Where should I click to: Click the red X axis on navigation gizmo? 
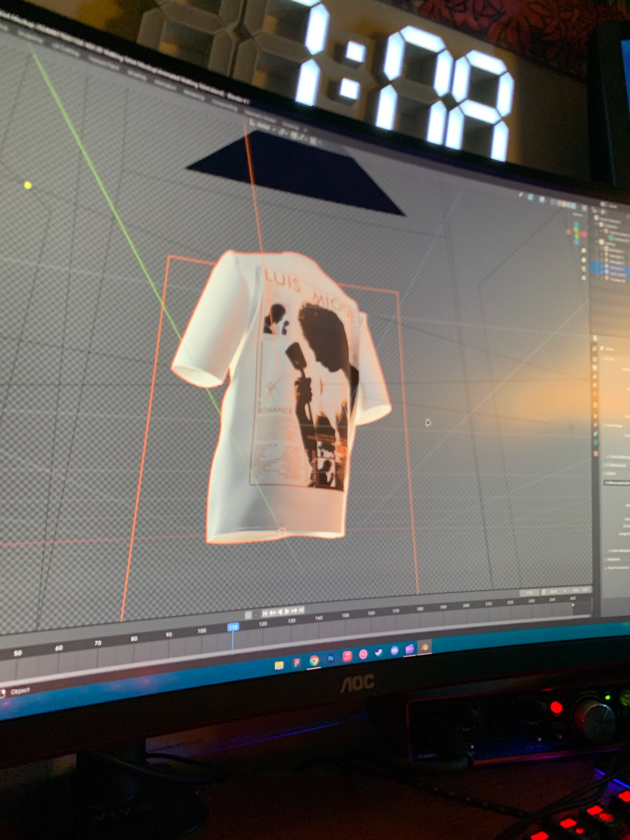pyautogui.click(x=584, y=234)
